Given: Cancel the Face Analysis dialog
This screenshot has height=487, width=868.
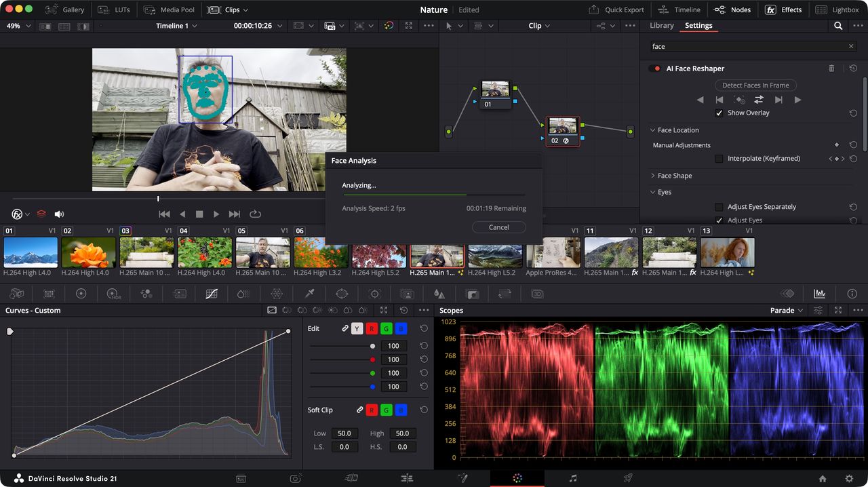Looking at the screenshot, I should (x=498, y=227).
